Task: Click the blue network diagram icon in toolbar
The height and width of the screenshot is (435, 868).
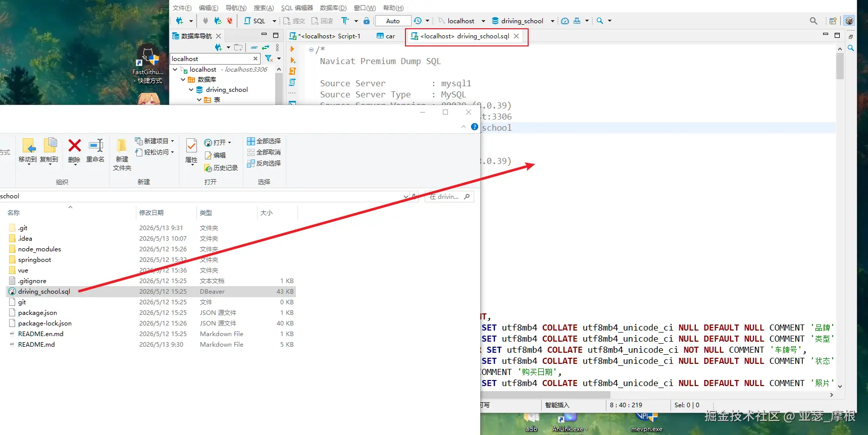Action: click(577, 21)
